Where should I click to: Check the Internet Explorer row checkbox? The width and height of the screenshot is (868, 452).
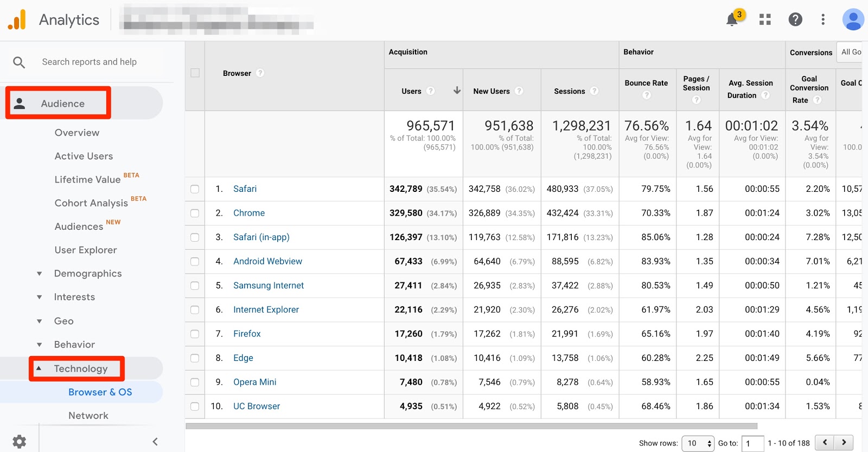coord(195,310)
